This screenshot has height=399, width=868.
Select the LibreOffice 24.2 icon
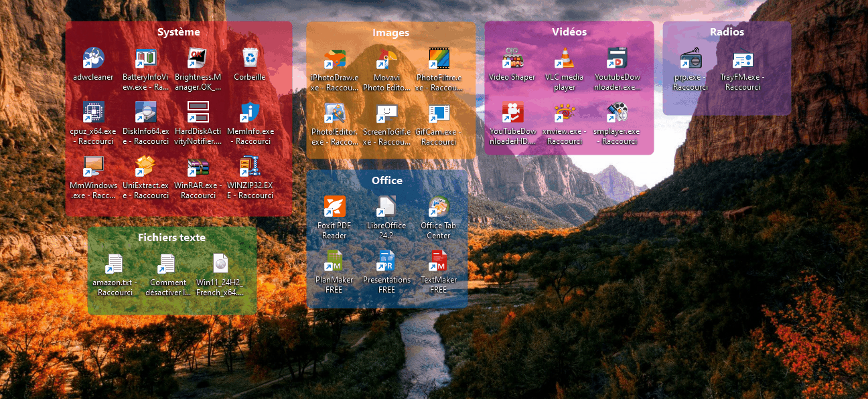(386, 206)
